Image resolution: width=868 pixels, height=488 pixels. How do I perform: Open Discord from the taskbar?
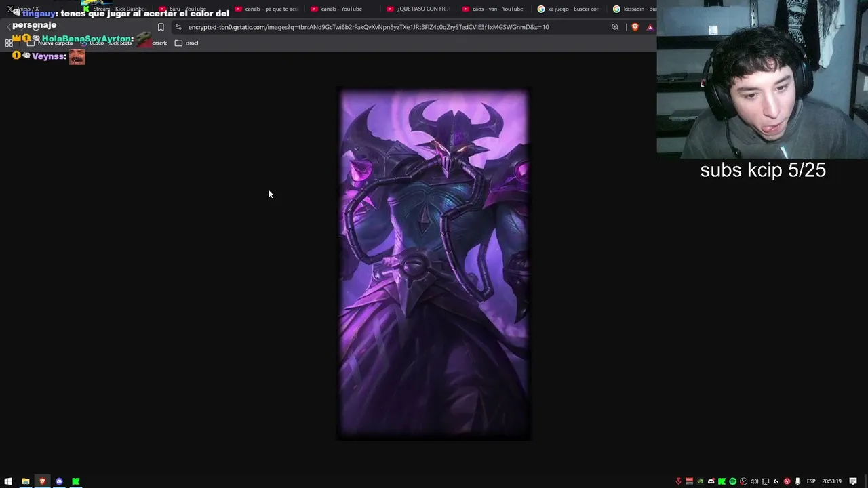point(59,481)
